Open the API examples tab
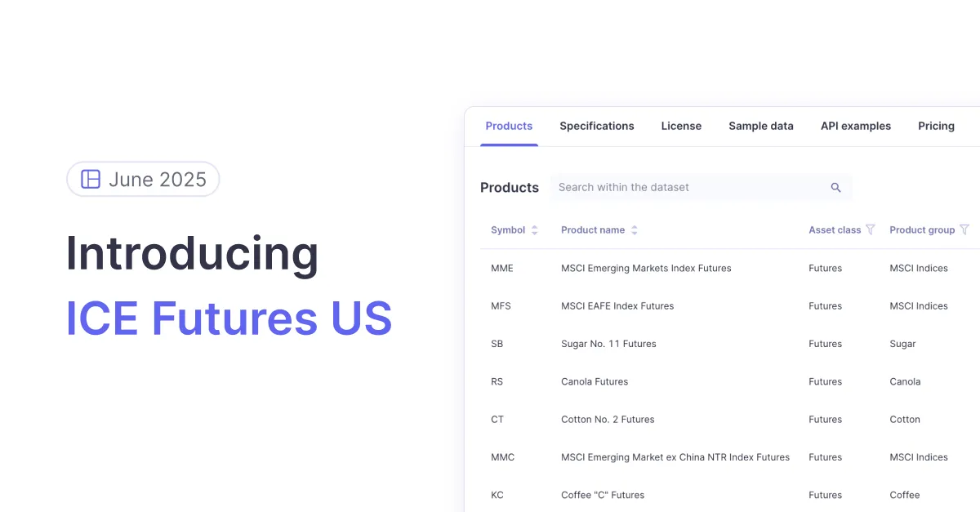This screenshot has width=980, height=512. (856, 126)
